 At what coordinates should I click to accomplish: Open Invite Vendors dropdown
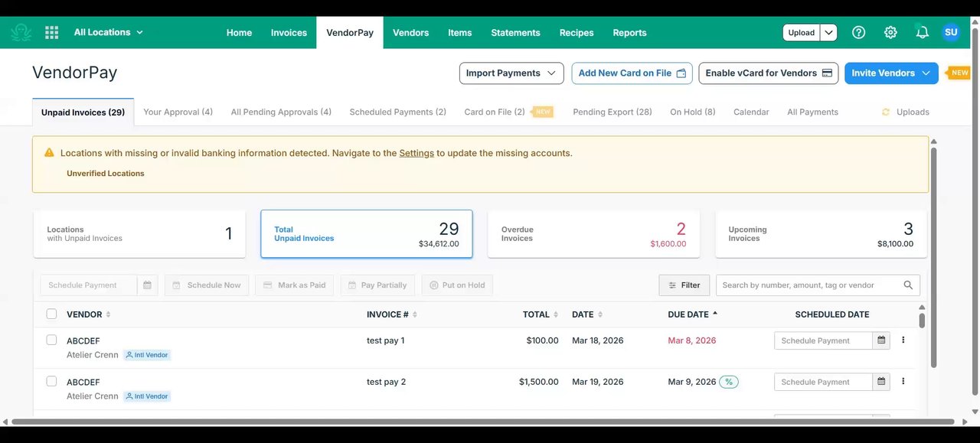click(x=891, y=73)
